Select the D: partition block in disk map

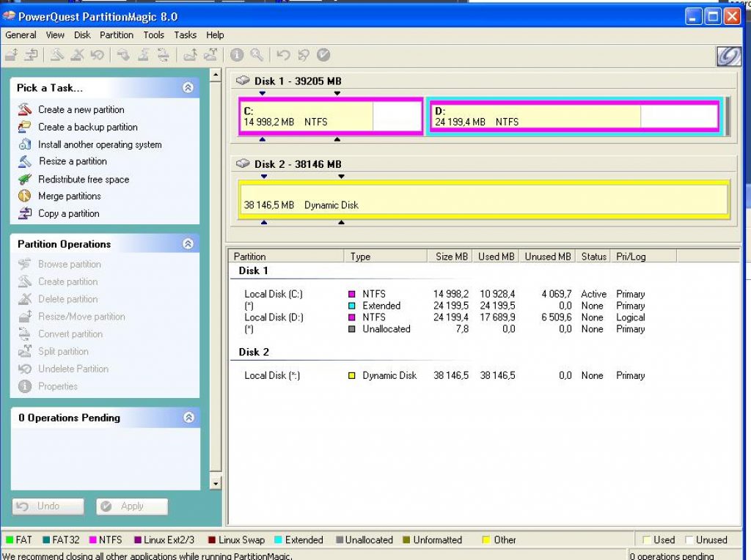574,117
